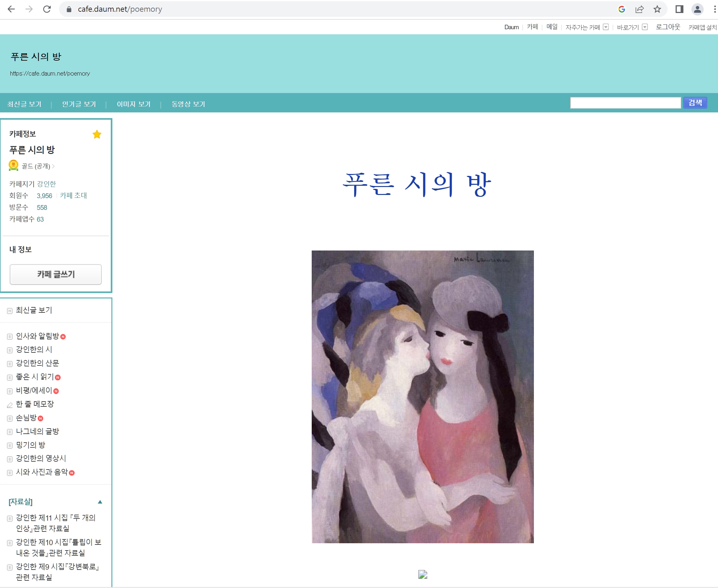This screenshot has height=588, width=718.
Task: Toggle the yellow favorite cafe star
Action: tap(97, 134)
